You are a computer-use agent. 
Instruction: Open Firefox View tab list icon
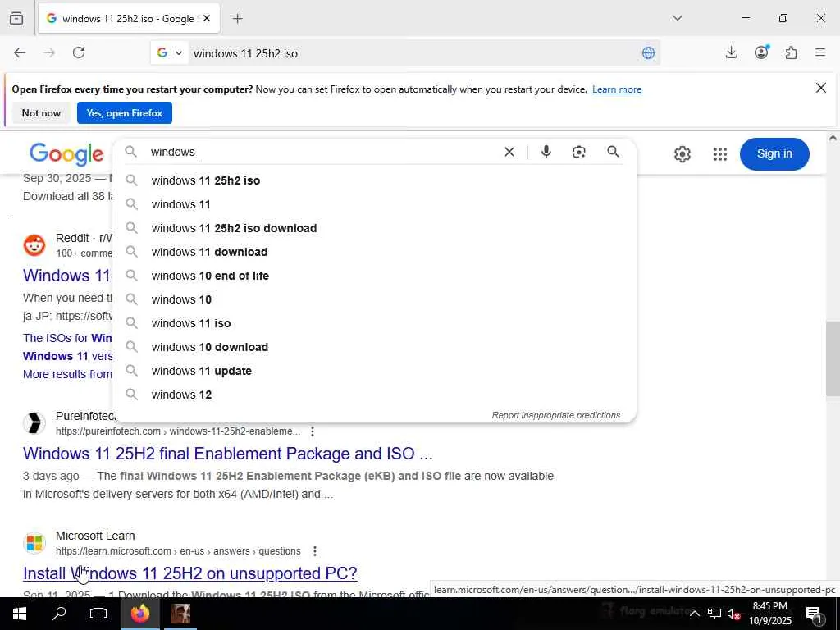click(16, 18)
